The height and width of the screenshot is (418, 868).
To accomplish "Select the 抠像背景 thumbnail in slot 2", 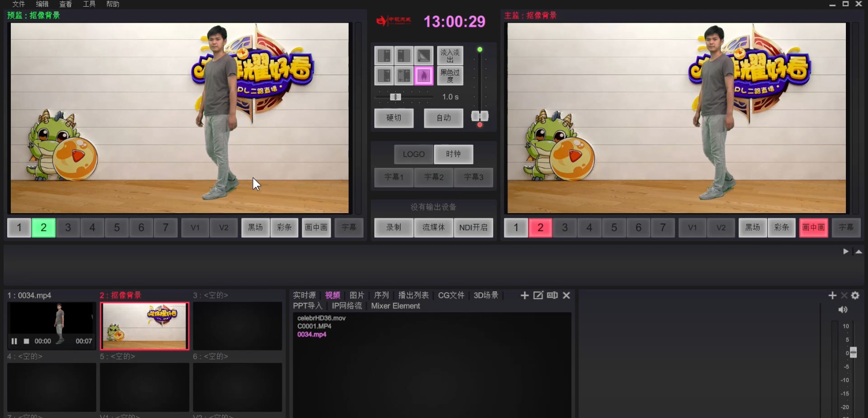I will point(144,326).
